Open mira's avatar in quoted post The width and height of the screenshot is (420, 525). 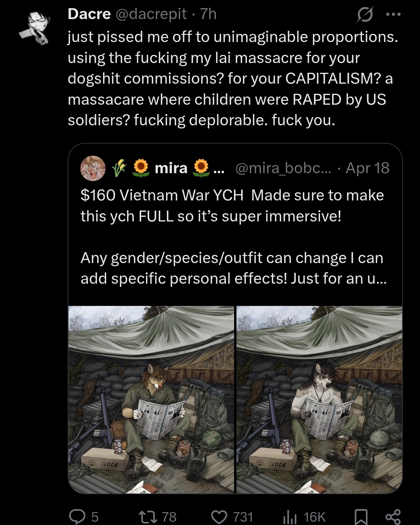[93, 168]
